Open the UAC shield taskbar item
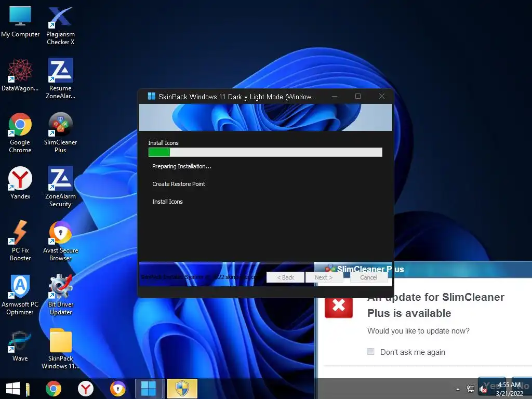Viewport: 532px width, 399px height. coord(182,389)
